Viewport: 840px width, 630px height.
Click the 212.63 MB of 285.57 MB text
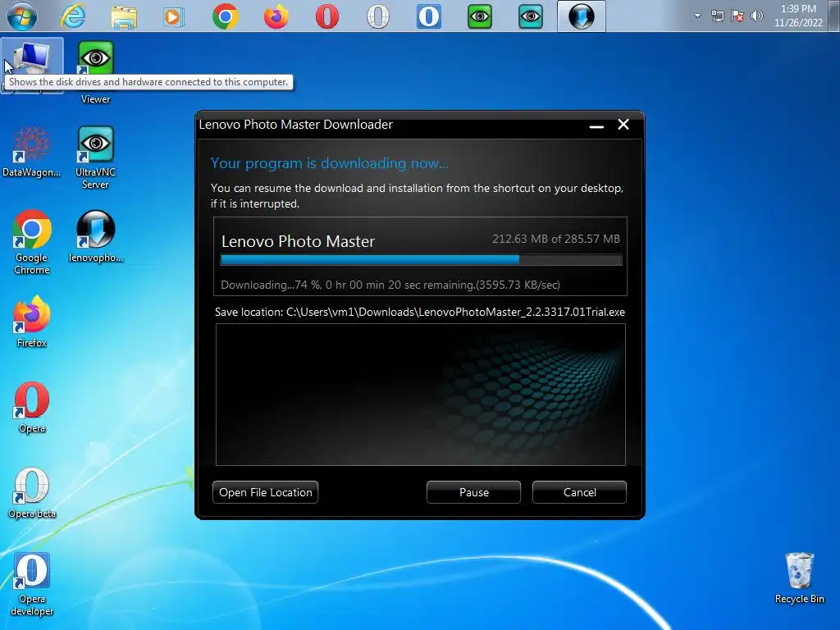(555, 239)
